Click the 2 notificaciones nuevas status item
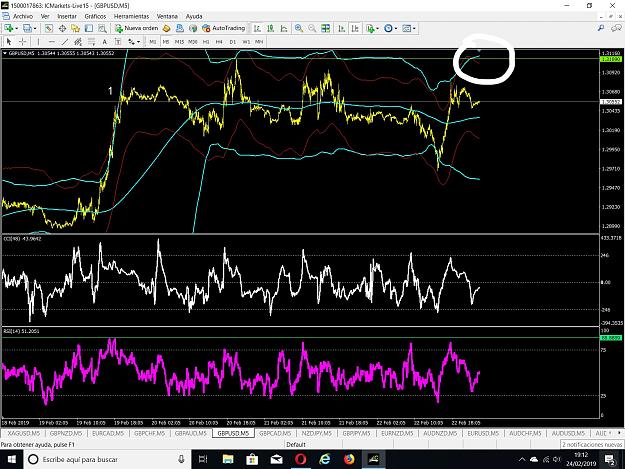This screenshot has width=625, height=469. coord(591,444)
